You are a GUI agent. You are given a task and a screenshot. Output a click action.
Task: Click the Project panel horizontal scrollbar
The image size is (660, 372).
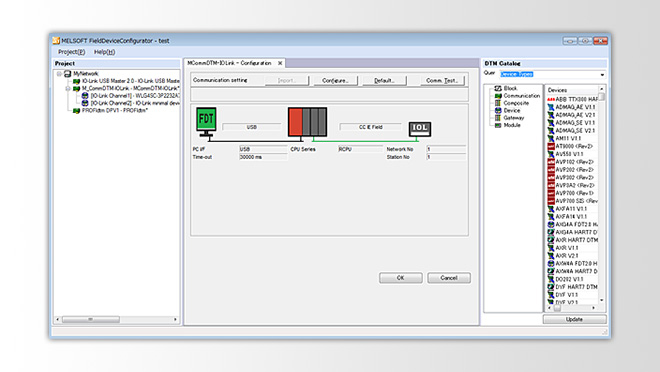click(x=117, y=319)
